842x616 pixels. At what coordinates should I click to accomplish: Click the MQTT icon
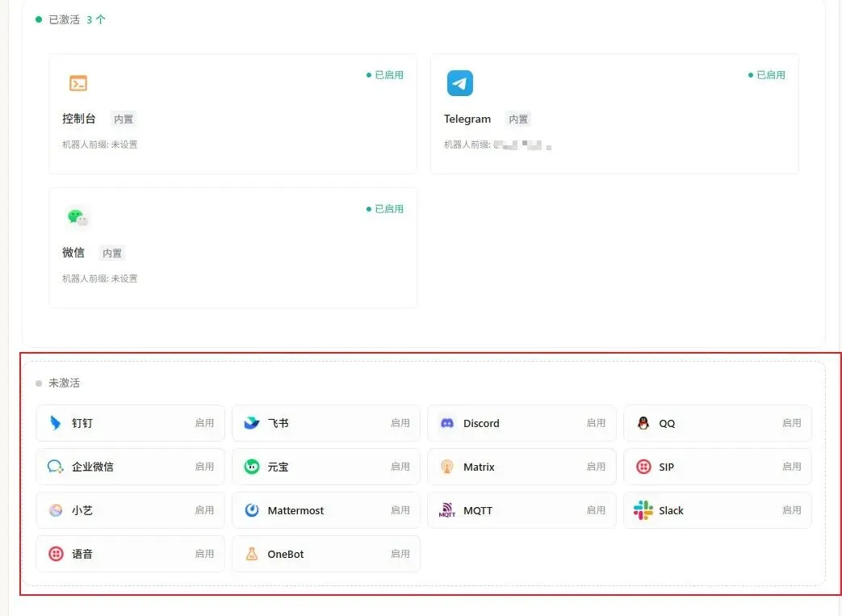(447, 510)
